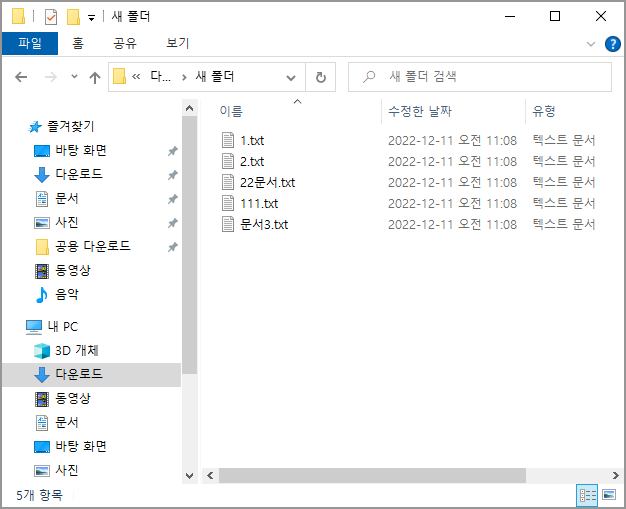Click the file list horizontal scrollbar thumb

click(x=372, y=475)
